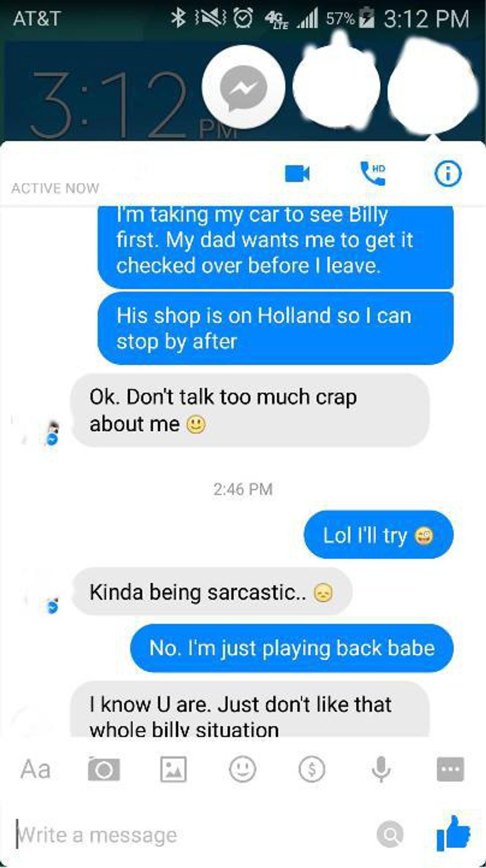
Task: Start a video call with camera icon
Action: coord(297,174)
